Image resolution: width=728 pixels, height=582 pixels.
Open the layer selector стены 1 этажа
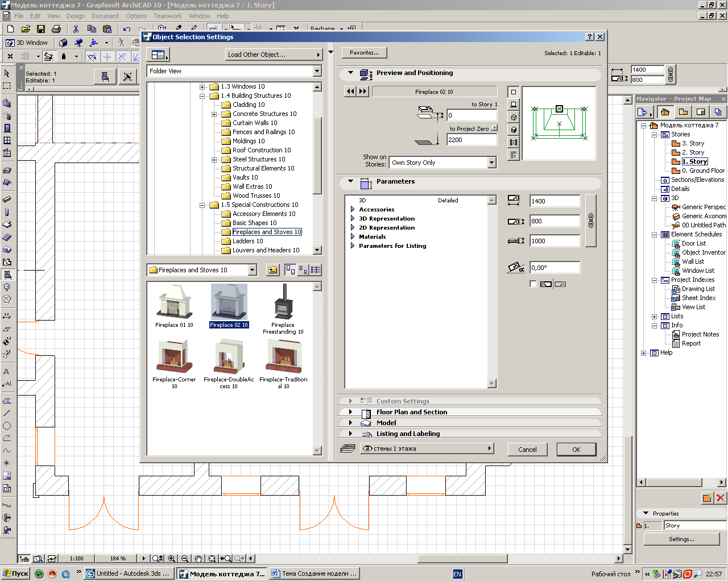pos(427,448)
